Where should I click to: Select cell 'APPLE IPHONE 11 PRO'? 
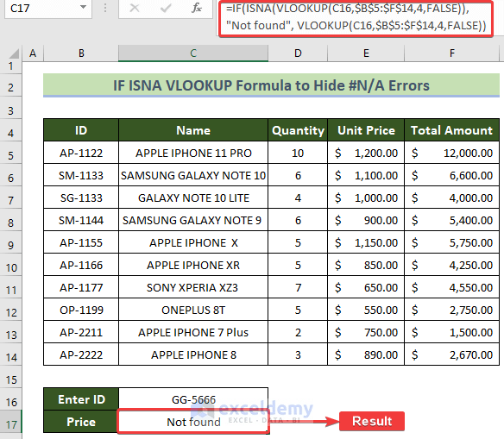pyautogui.click(x=193, y=153)
